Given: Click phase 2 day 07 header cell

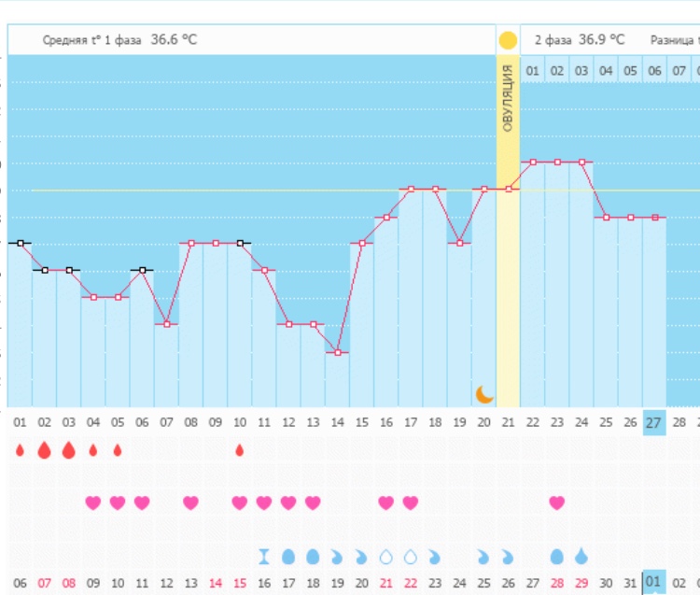Looking at the screenshot, I should pyautogui.click(x=679, y=71).
